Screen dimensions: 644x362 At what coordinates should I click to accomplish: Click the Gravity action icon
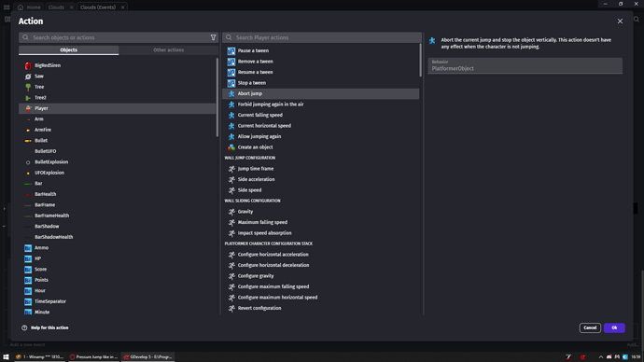click(231, 212)
